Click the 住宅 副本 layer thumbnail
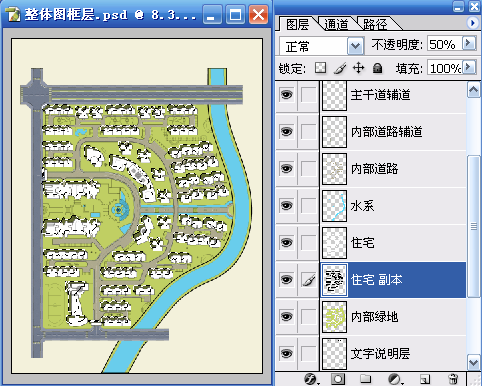Screen dimensions: 482x386 pyautogui.click(x=334, y=280)
